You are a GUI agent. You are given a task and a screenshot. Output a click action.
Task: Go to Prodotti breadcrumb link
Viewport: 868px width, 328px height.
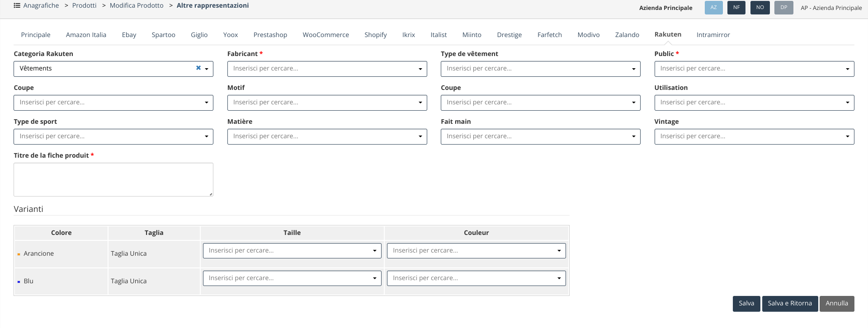click(85, 5)
